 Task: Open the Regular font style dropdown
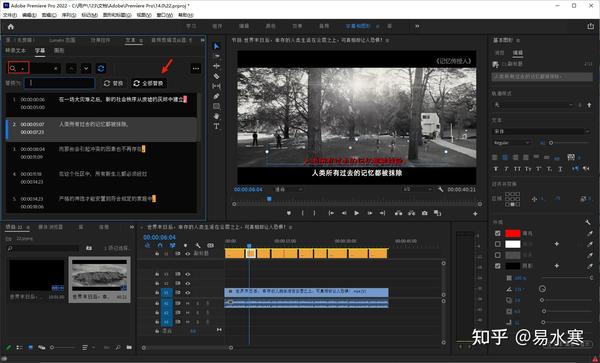point(512,143)
